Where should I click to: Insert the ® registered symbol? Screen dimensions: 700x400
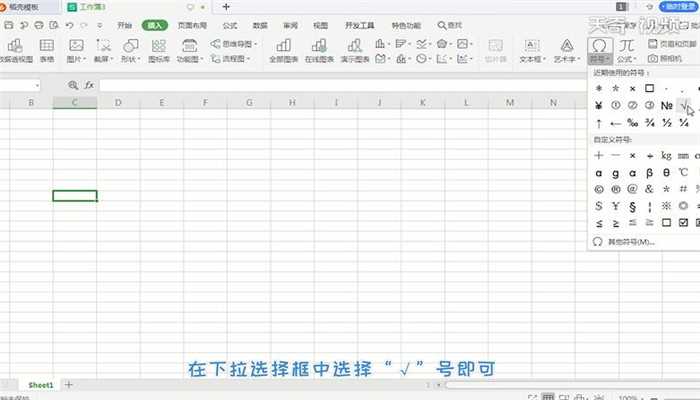(x=616, y=189)
